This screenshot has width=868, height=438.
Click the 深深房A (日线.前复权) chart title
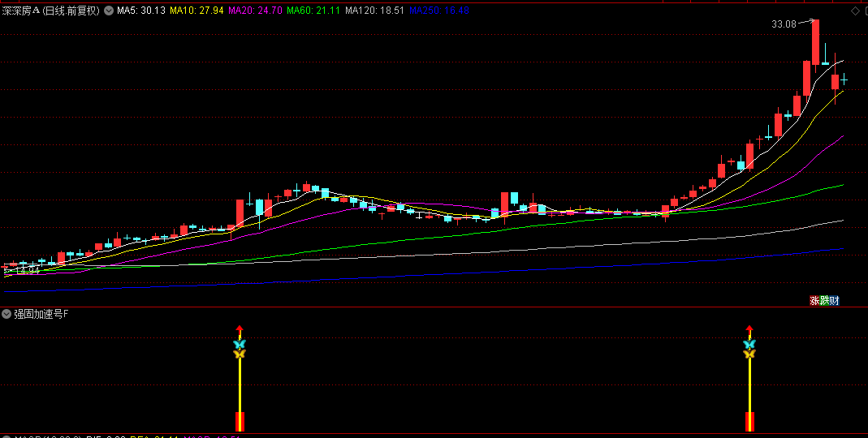click(51, 11)
